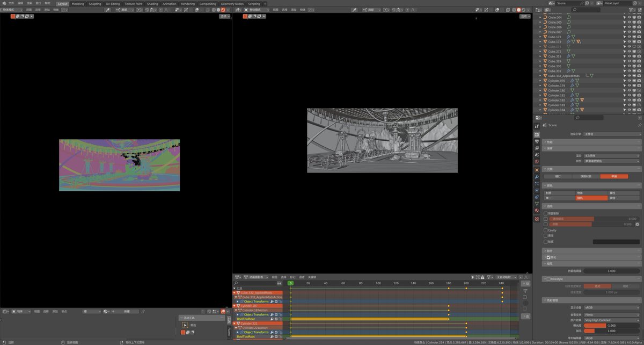The height and width of the screenshot is (345, 644).
Task: Adjust the exposure slider showing -1.905
Action: [611, 326]
